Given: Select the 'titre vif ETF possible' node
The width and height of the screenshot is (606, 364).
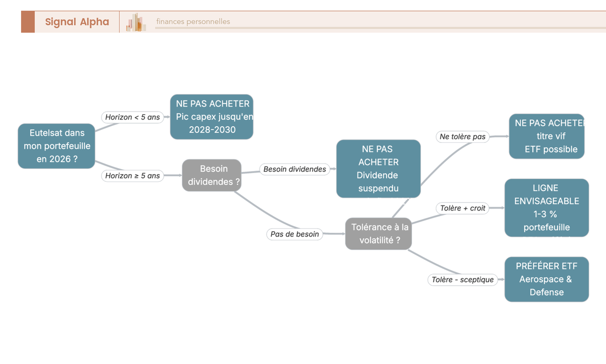Looking at the screenshot, I should (547, 136).
